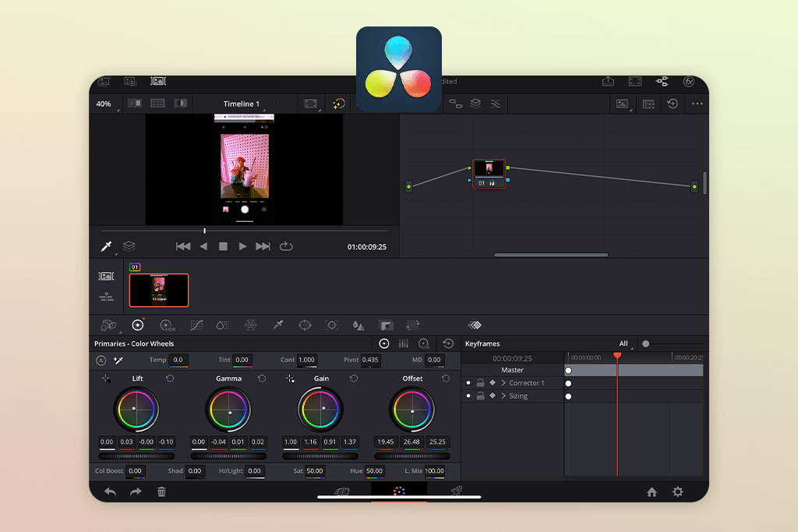Viewport: 798px width, 532px height.
Task: Click the node graph output dot
Action: (x=694, y=187)
